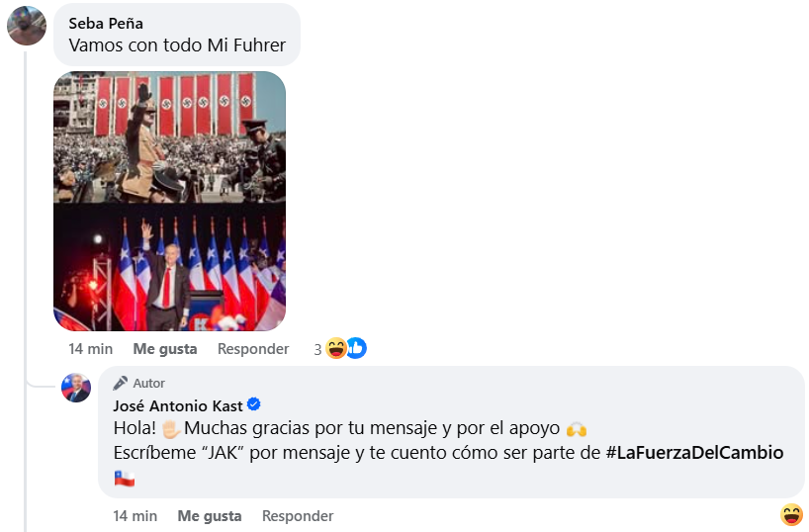Click the verified badge next to Kast
The width and height of the screenshot is (809, 532).
(x=254, y=404)
